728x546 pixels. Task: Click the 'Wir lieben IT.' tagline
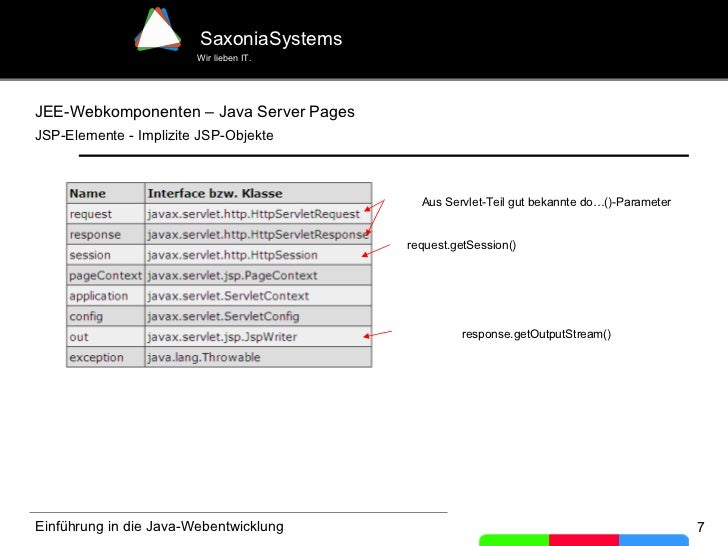click(224, 58)
